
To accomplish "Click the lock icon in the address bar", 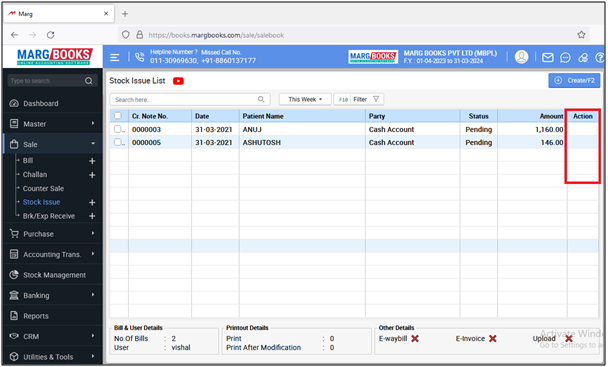I will tap(140, 35).
